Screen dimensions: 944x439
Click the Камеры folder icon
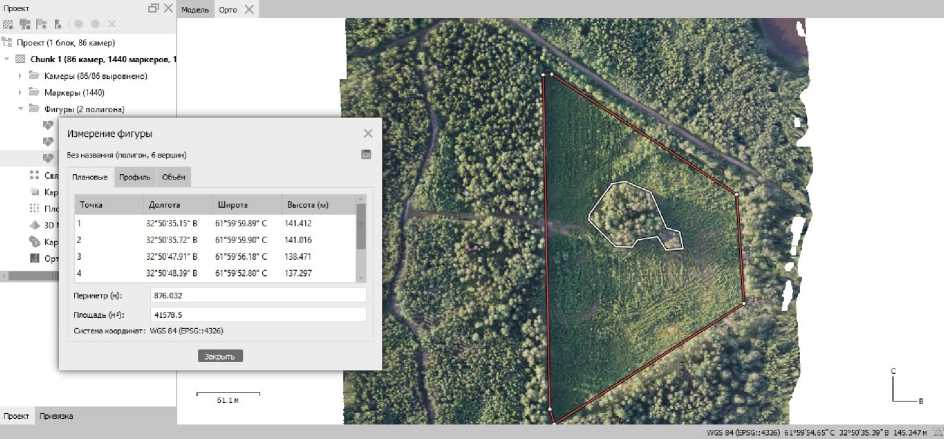point(34,76)
